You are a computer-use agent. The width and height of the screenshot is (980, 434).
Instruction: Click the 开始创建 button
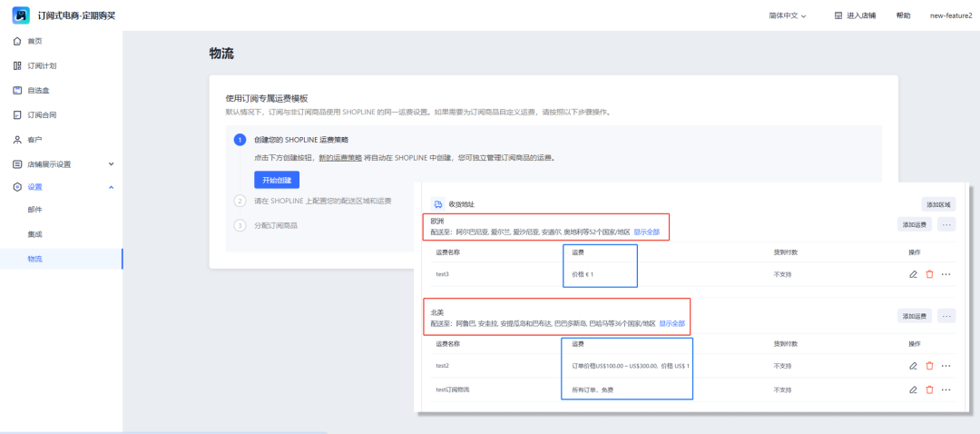277,180
